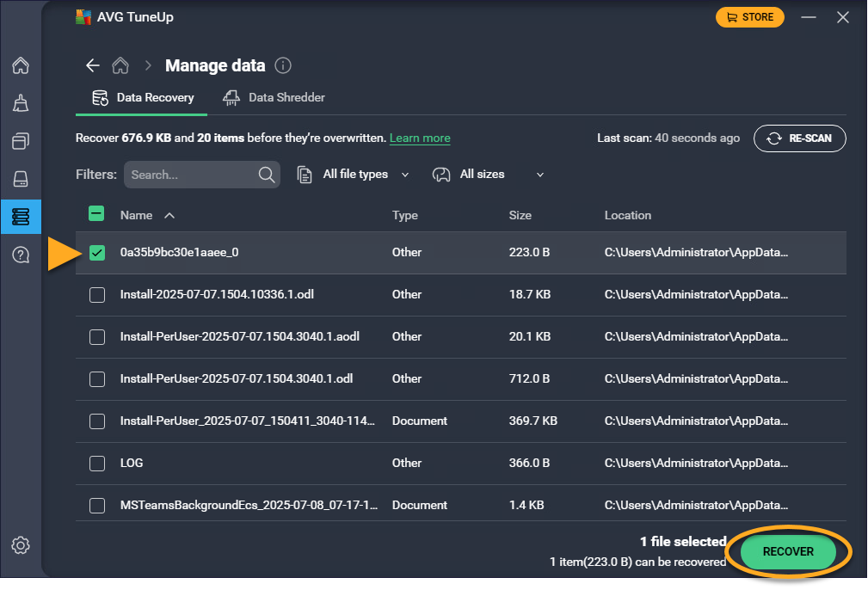Select the Data Recovery tab
The image size is (868, 590).
(143, 98)
